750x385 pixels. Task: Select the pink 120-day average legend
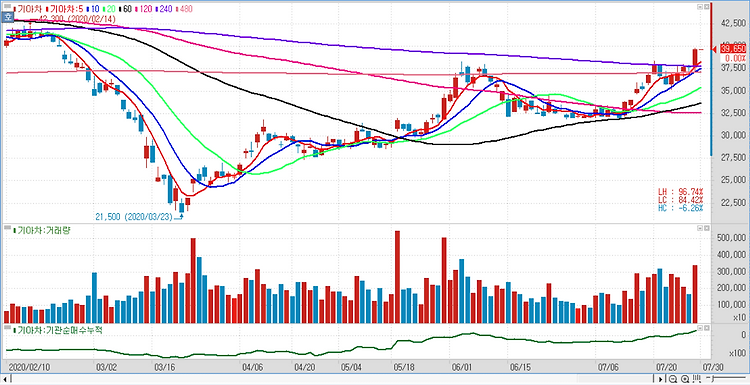[x=144, y=9]
